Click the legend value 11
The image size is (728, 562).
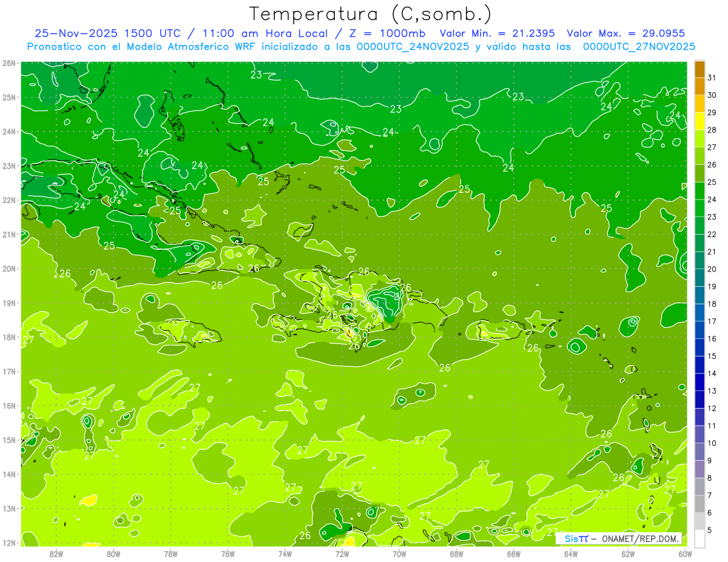click(x=712, y=426)
